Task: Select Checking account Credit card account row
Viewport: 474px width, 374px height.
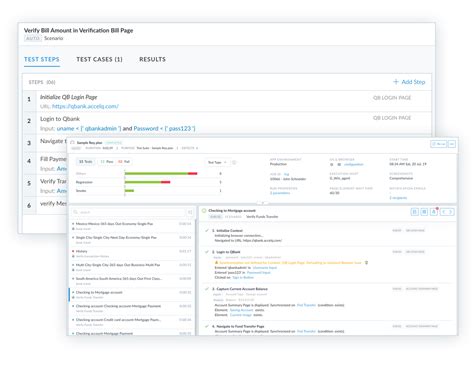Action: (x=132, y=322)
